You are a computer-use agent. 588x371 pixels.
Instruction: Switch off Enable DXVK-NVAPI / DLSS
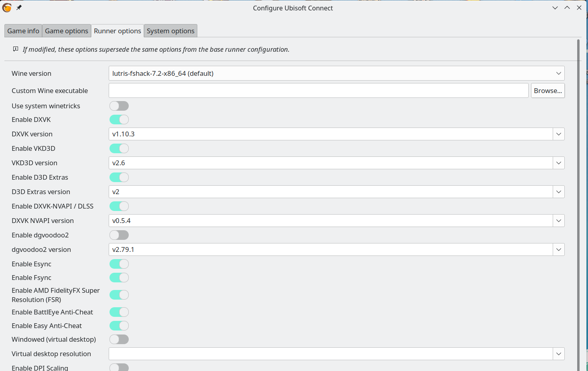[119, 206]
